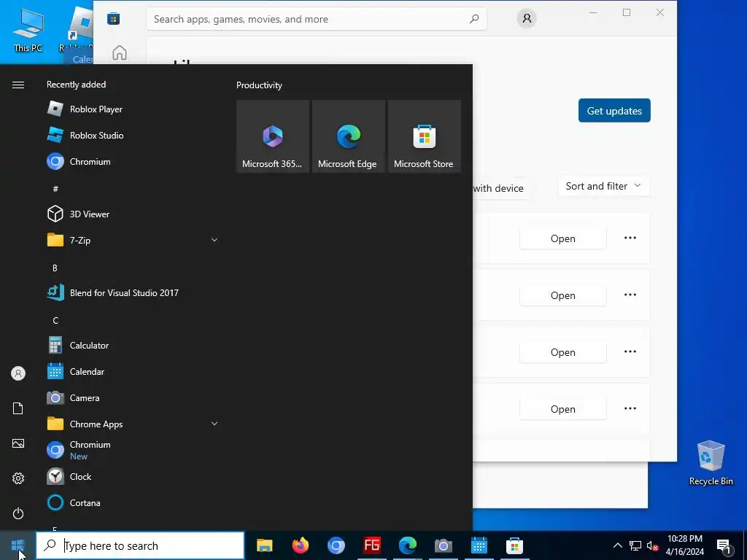
Task: Open 3D Viewer app
Action: click(x=133, y=214)
